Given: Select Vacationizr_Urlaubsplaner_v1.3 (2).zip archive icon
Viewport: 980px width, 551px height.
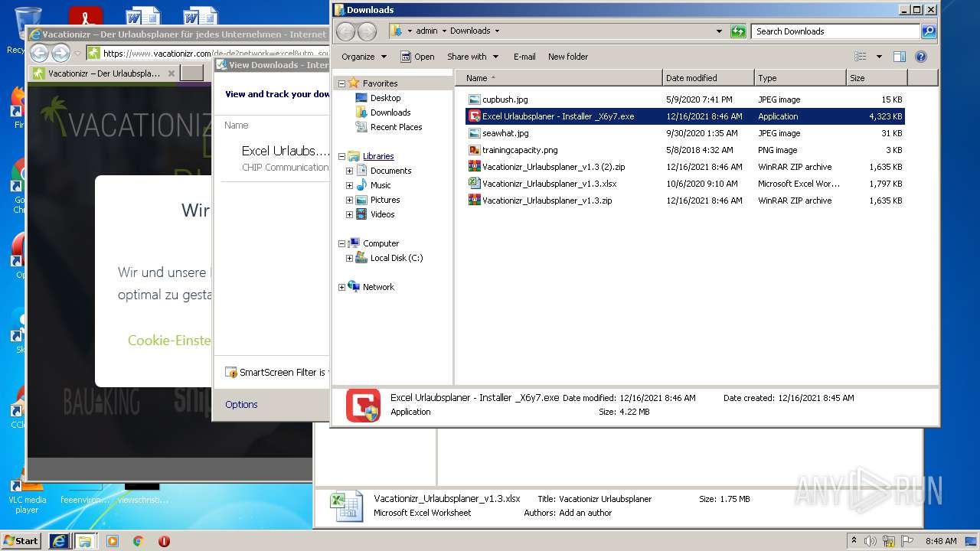Looking at the screenshot, I should coord(474,167).
